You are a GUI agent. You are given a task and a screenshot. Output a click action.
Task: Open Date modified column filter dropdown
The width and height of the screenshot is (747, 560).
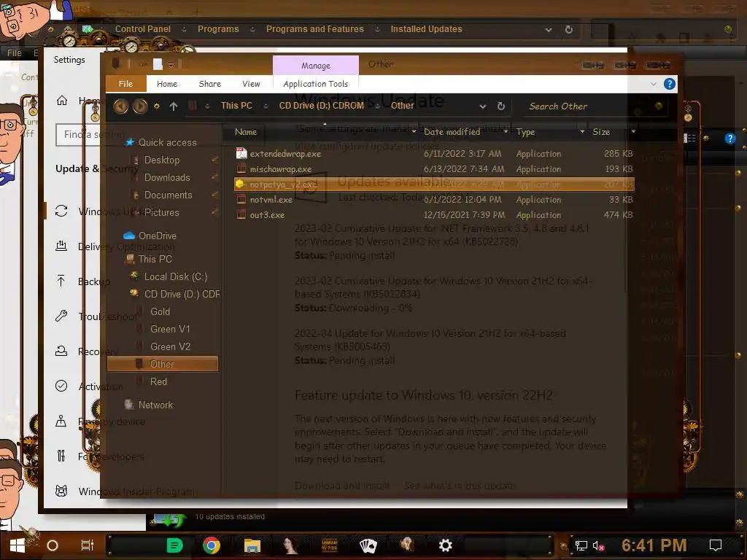(x=506, y=131)
